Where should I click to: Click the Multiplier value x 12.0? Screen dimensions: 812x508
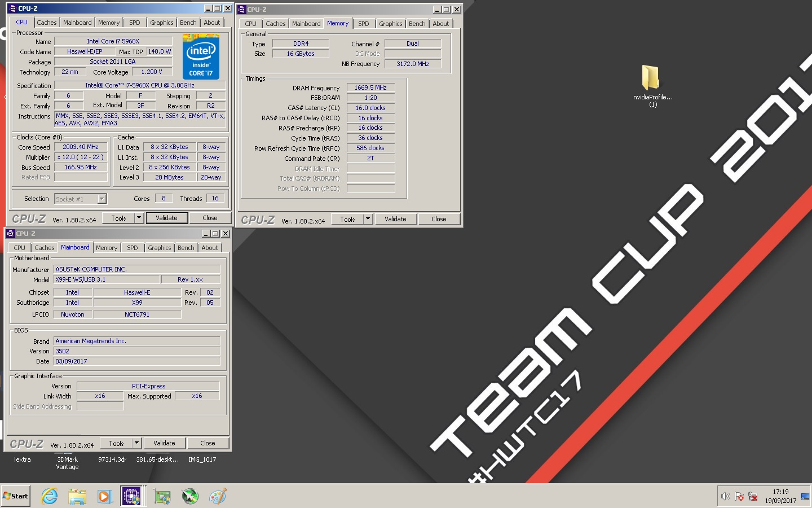81,157
